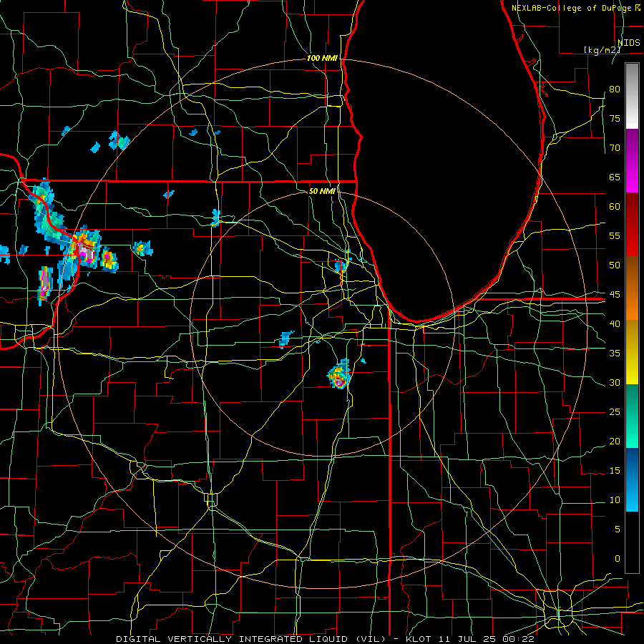Select legend value 75
The height and width of the screenshot is (644, 644).
(x=615, y=118)
